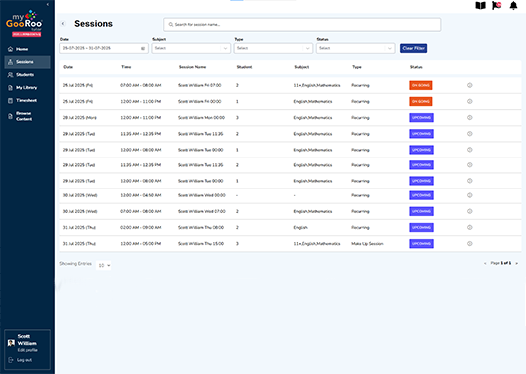Go back using arrow beside Sessions title
526x374 pixels.
(63, 23)
